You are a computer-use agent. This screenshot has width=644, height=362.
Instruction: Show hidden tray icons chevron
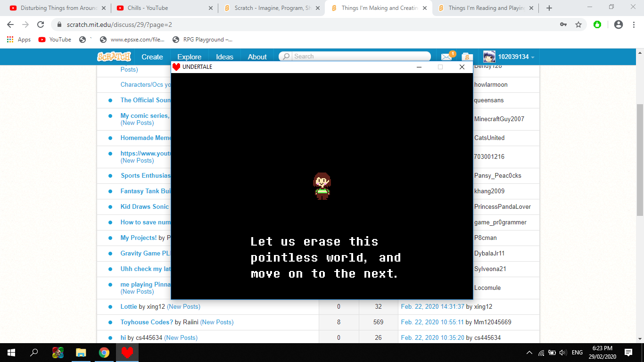click(529, 353)
